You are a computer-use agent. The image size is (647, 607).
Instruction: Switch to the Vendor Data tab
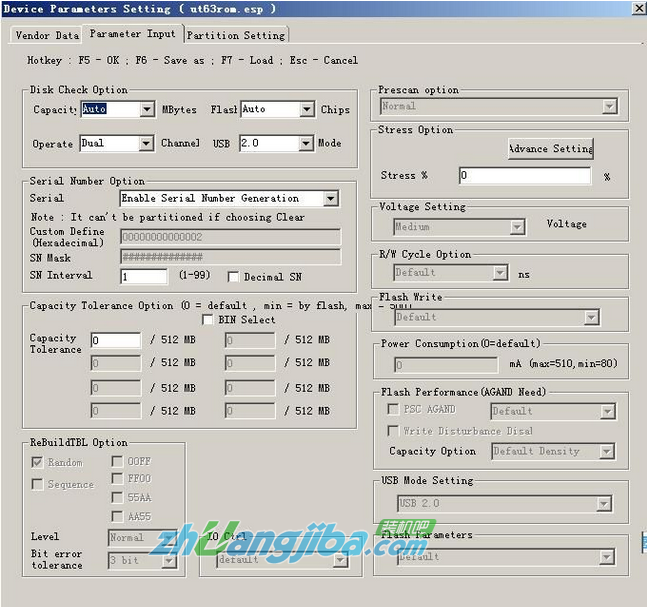click(x=47, y=35)
